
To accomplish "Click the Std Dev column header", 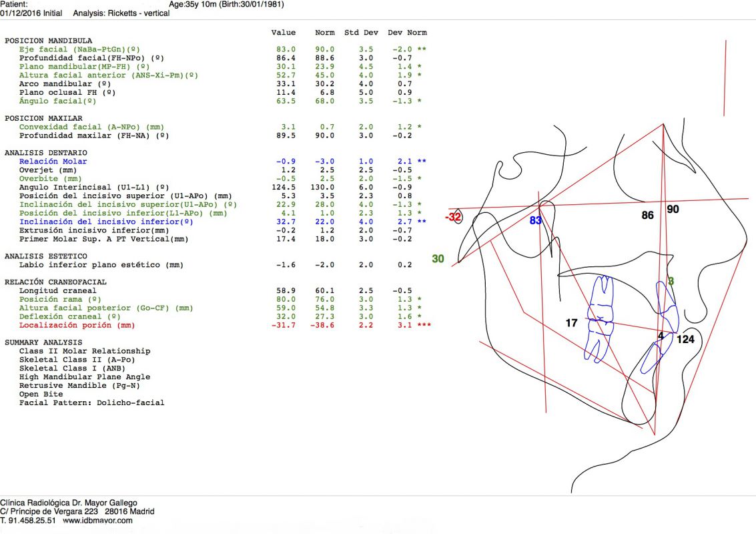I will click(360, 33).
